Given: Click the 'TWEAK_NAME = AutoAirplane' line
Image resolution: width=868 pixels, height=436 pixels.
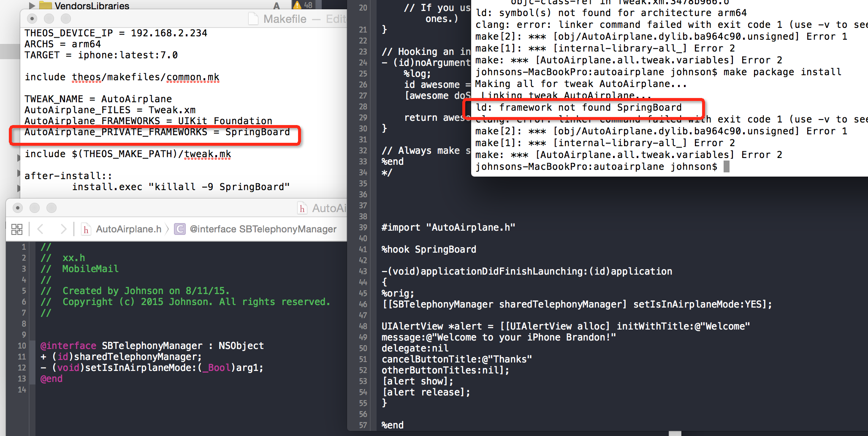Looking at the screenshot, I should (x=98, y=99).
